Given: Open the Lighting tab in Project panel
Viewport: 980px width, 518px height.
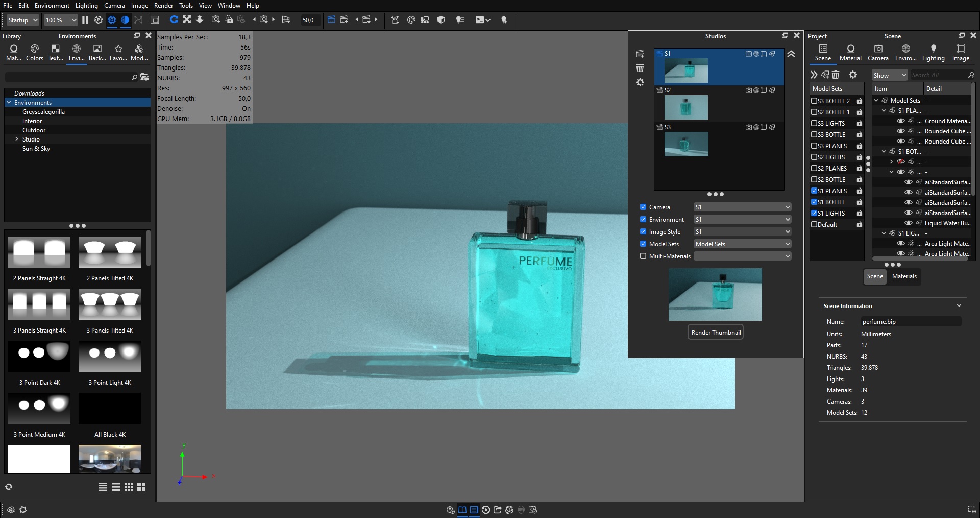Looking at the screenshot, I should coord(933,52).
